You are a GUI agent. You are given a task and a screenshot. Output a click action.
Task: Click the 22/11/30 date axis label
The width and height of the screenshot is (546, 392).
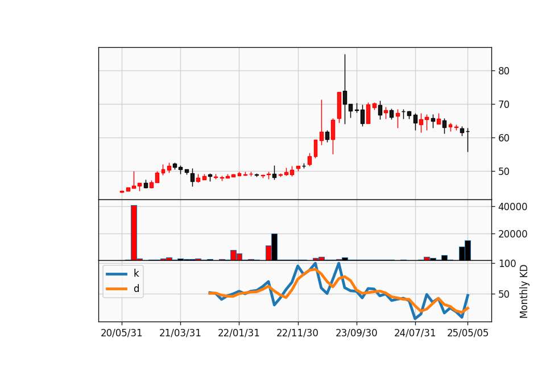297,333
